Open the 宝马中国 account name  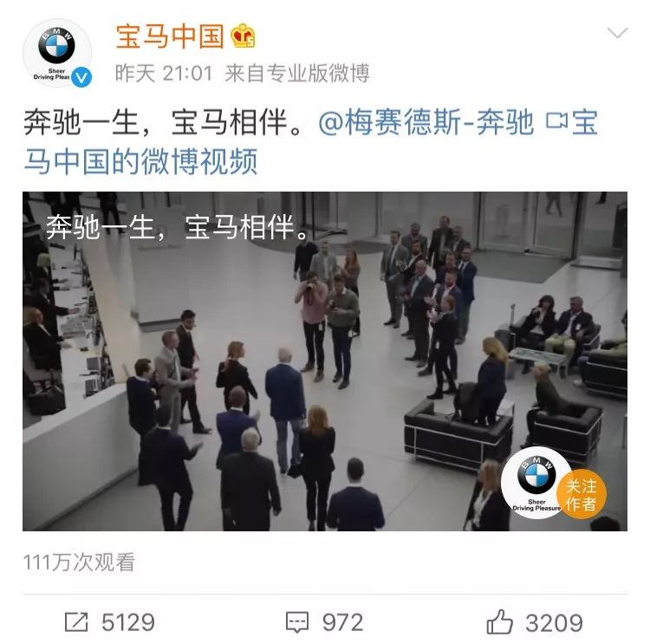coord(170,36)
